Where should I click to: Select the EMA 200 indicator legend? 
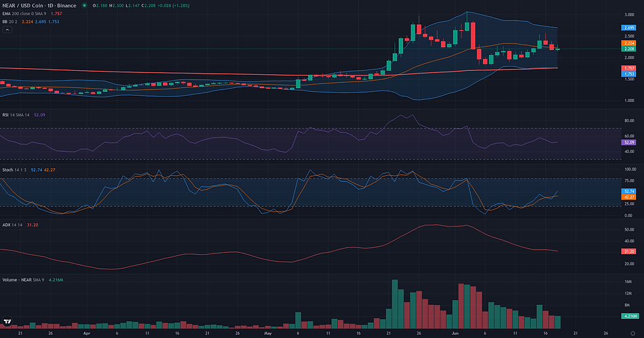[24, 14]
